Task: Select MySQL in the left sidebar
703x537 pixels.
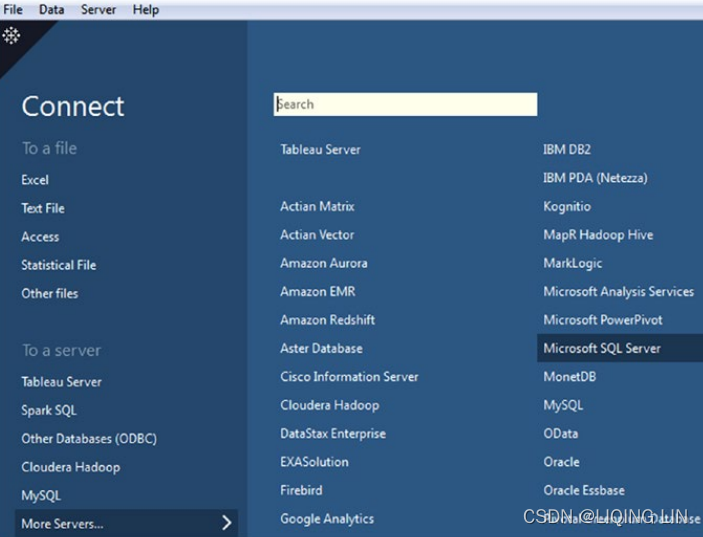Action: pyautogui.click(x=41, y=496)
